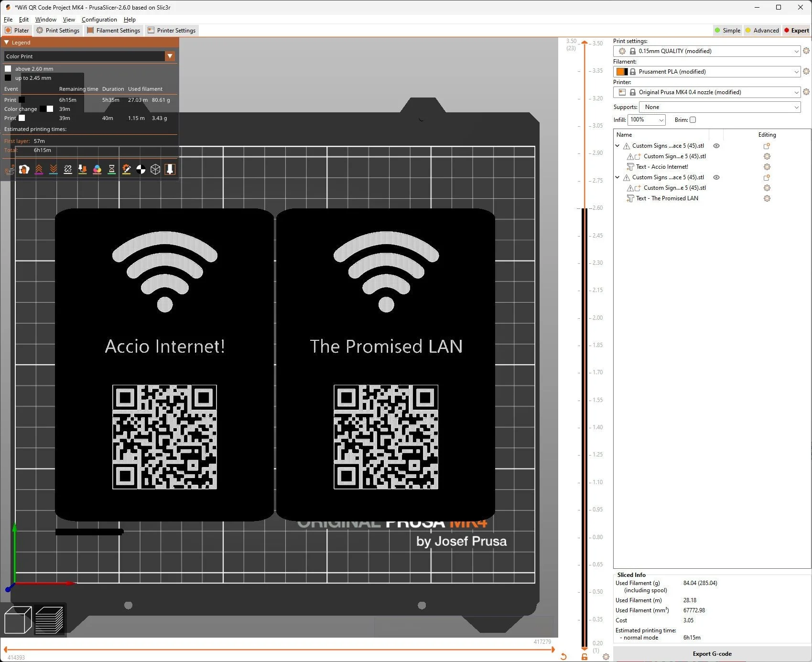This screenshot has width=812, height=662.
Task: Open Printer settings gear beside Original Prusa MK4
Action: 806,92
